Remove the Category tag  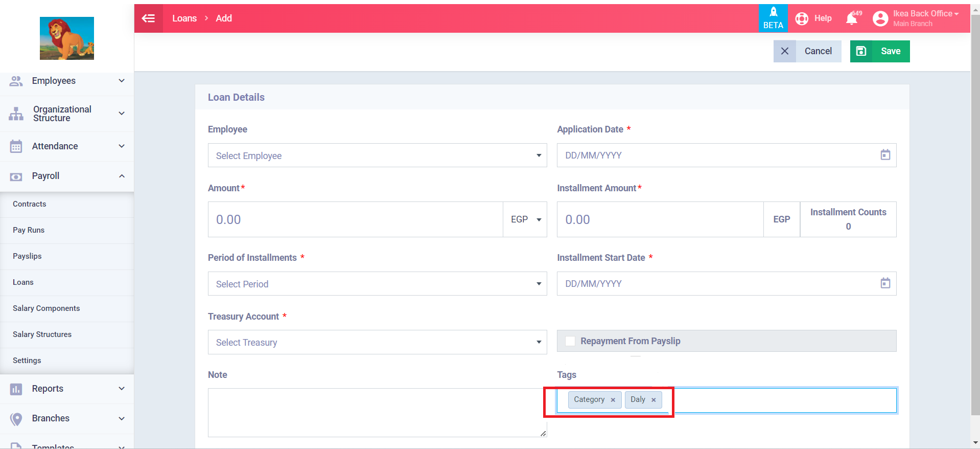tap(613, 400)
